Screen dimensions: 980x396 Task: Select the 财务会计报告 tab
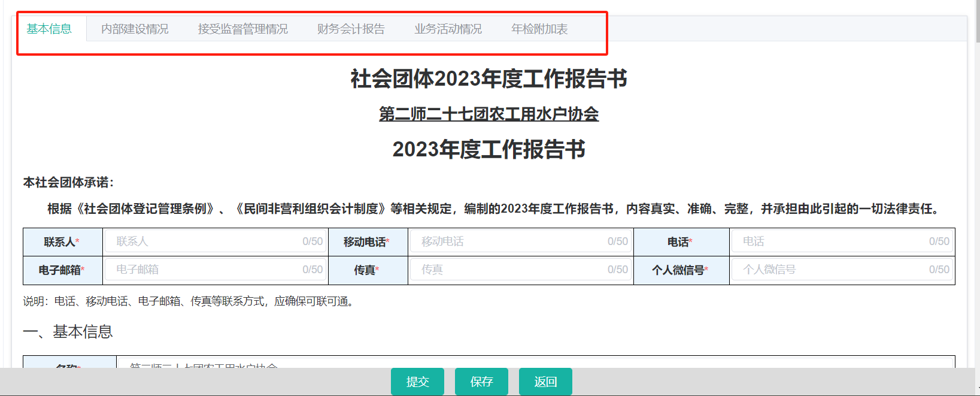351,29
